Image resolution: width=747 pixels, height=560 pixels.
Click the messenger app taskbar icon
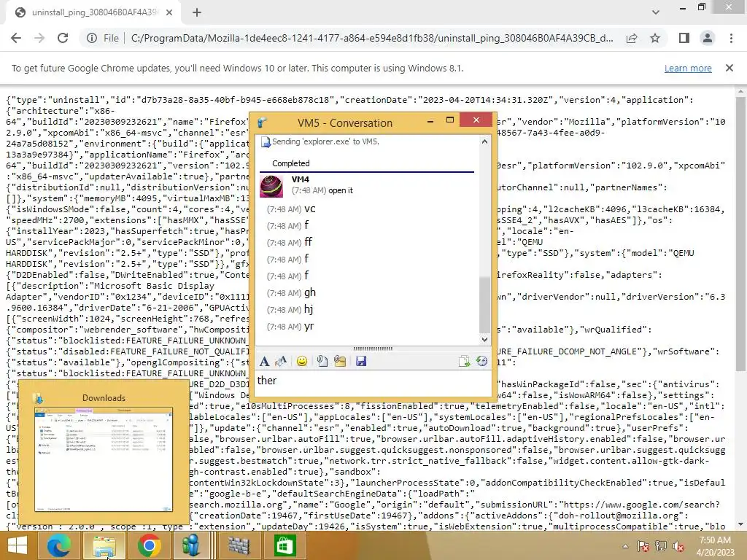coord(191,545)
